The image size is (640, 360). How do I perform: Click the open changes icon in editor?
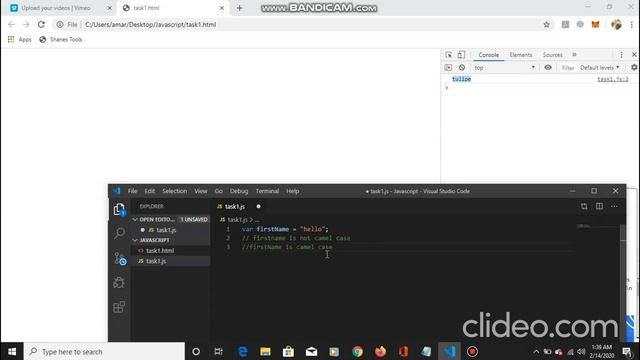tap(584, 207)
